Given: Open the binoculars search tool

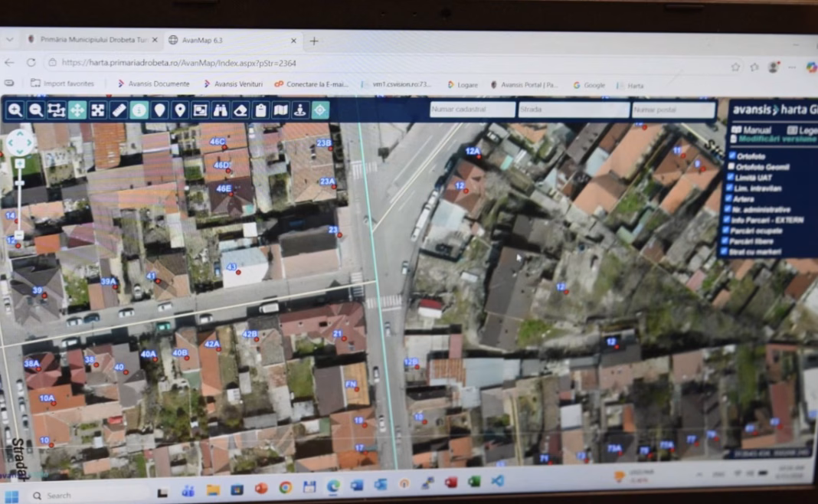Looking at the screenshot, I should (220, 110).
